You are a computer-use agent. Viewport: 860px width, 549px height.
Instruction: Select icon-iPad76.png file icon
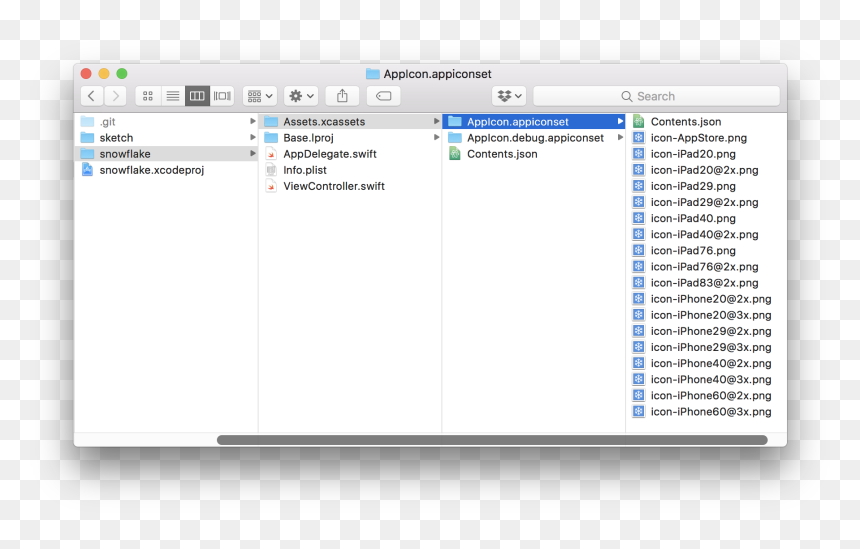638,250
